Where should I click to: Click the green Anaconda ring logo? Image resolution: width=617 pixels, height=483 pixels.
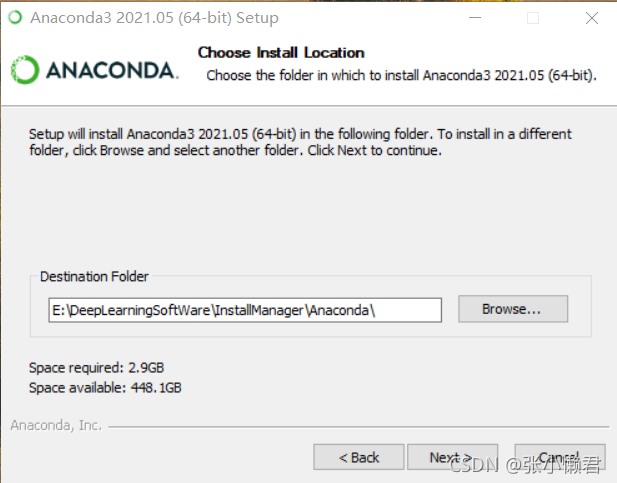[x=25, y=70]
